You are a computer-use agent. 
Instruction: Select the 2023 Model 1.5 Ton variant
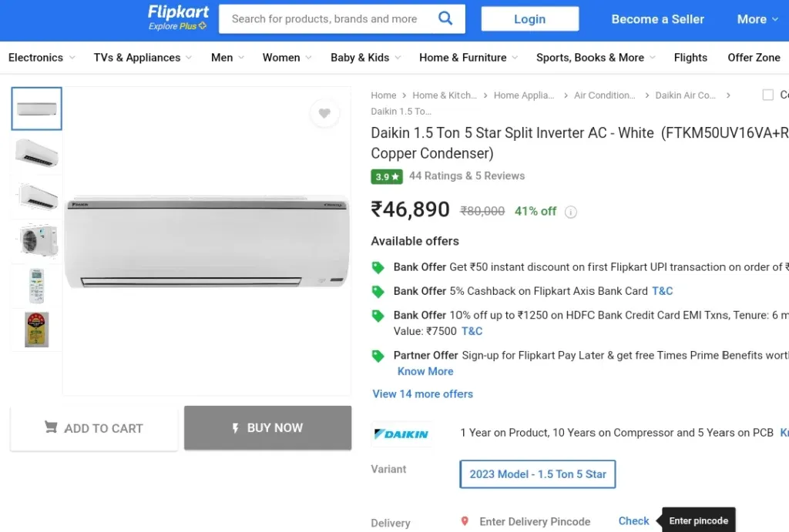pyautogui.click(x=537, y=473)
